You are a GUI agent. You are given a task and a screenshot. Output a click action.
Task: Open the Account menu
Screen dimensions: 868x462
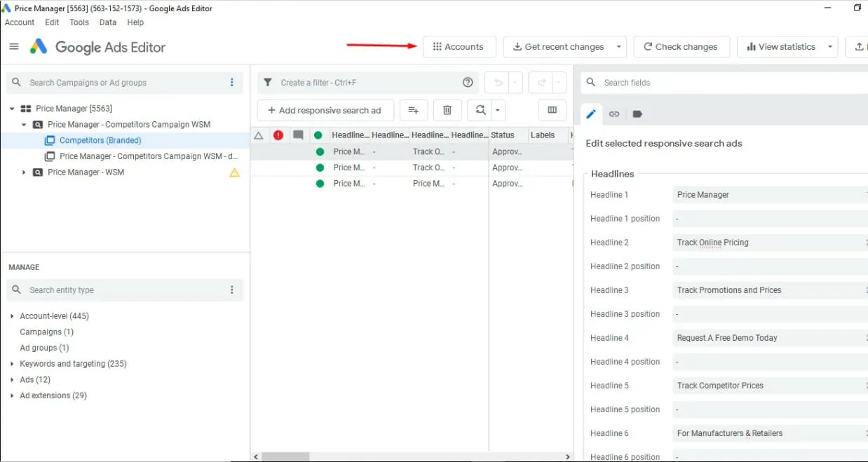point(20,22)
